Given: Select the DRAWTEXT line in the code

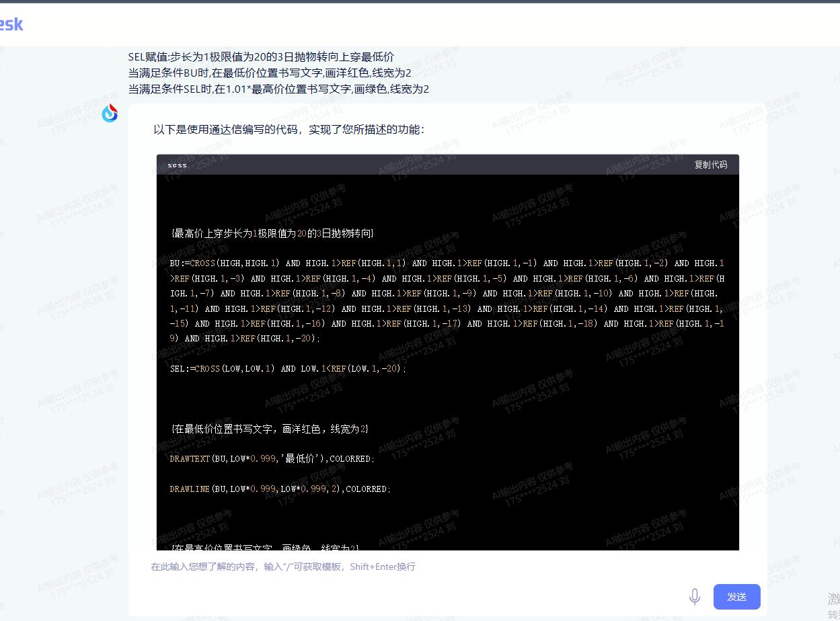Looking at the screenshot, I should pyautogui.click(x=269, y=458).
